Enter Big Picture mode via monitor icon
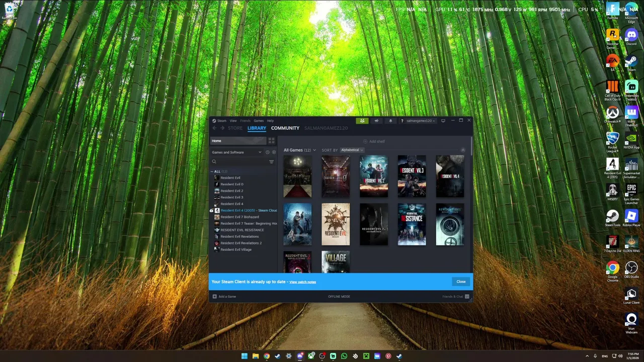This screenshot has width=644, height=362. click(x=443, y=121)
